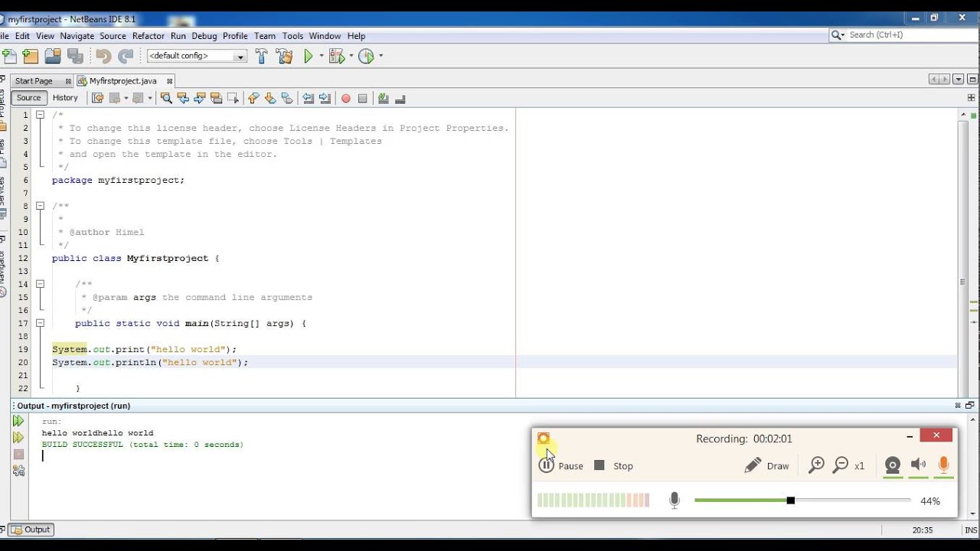The width and height of the screenshot is (980, 551).
Task: Click Output button in bottom status bar
Action: [31, 530]
